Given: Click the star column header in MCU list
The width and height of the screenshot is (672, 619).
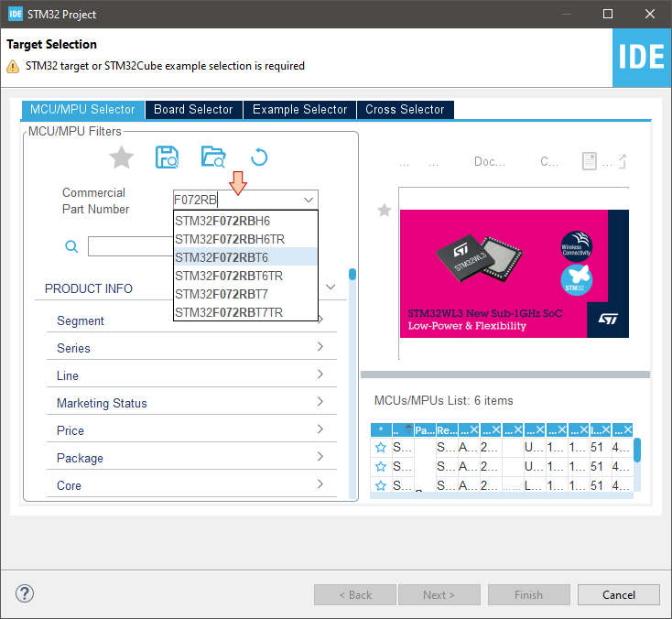Looking at the screenshot, I should tap(381, 429).
